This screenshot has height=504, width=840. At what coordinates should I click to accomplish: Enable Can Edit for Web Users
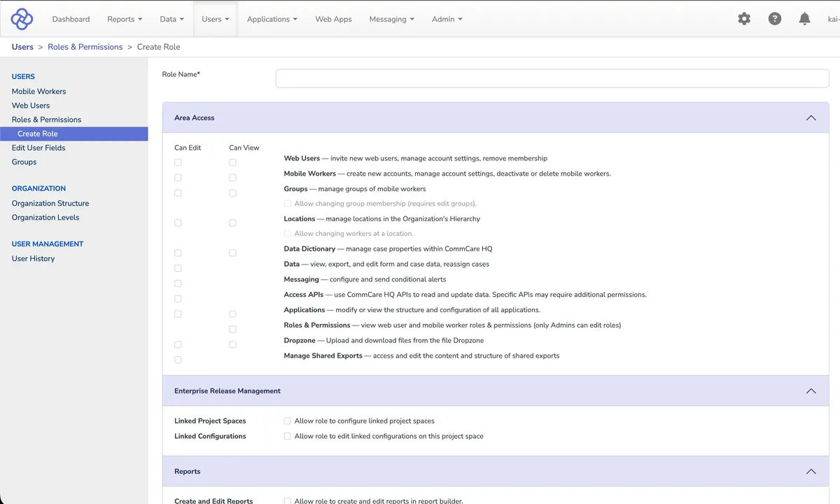pos(178,162)
